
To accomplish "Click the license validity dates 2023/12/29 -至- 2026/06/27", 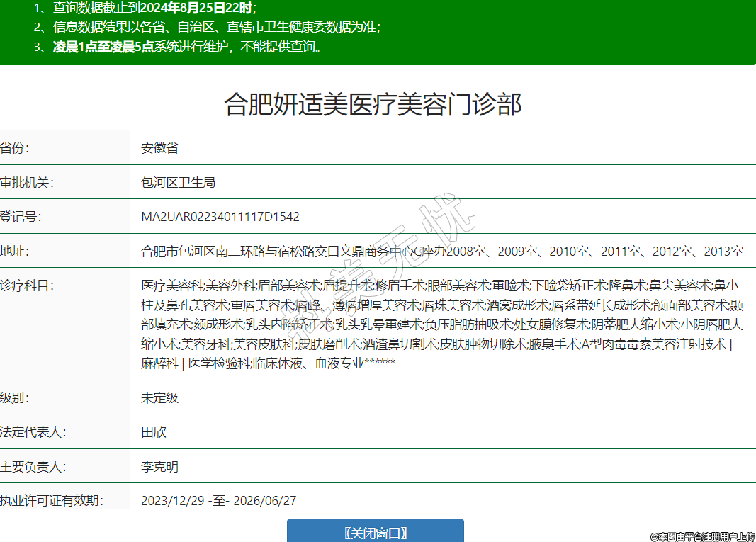I will pyautogui.click(x=218, y=501).
